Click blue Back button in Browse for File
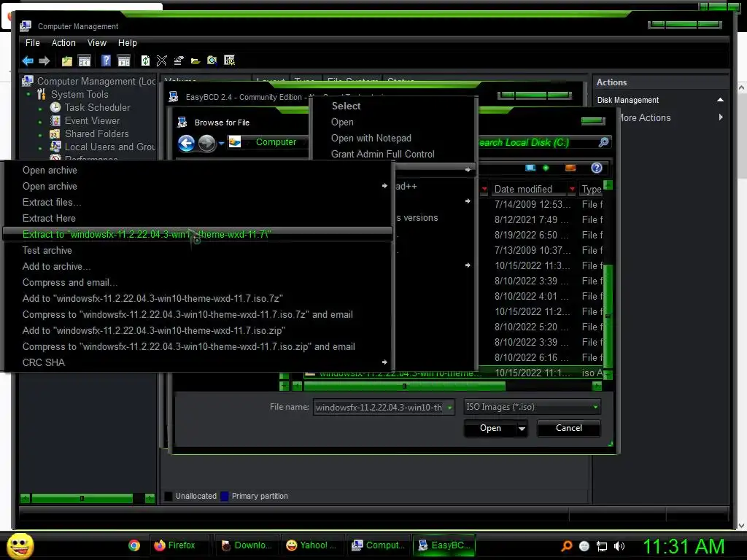This screenshot has height=560, width=747. [186, 143]
